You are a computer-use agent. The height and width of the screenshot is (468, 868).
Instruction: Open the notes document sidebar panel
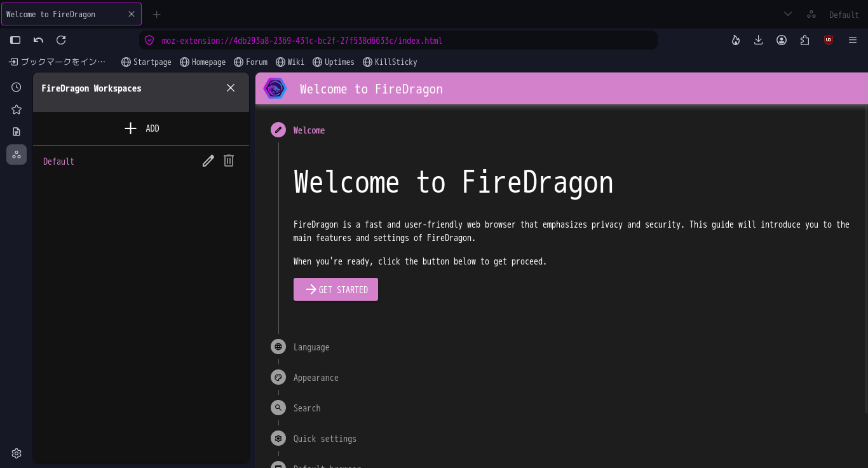point(17,132)
